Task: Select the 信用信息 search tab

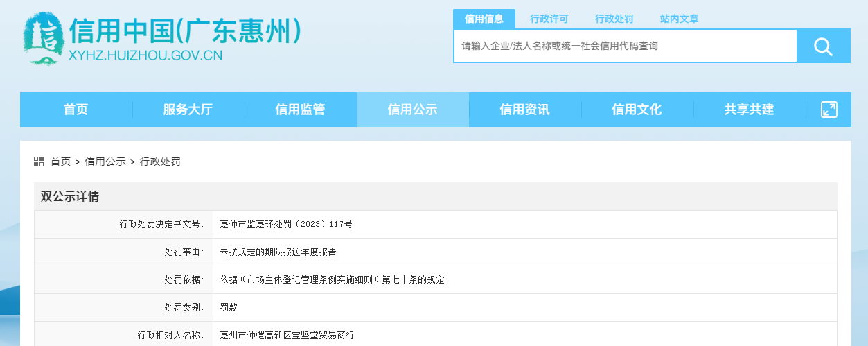Action: click(484, 19)
